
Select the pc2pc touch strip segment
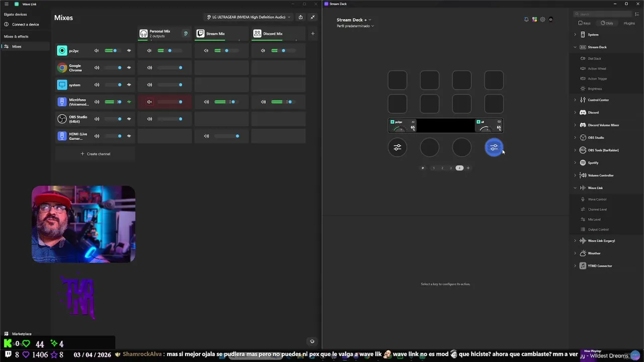[x=403, y=125]
